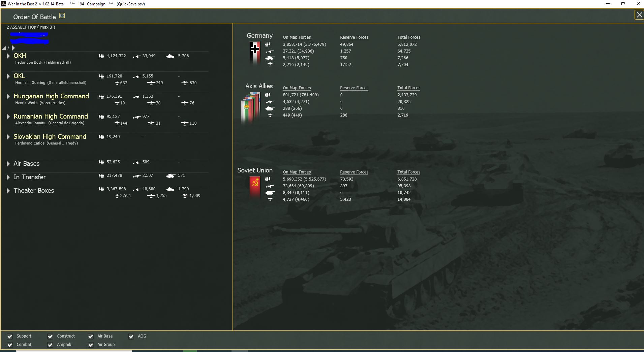
Task: Click Germany Reserve Forces header
Action: [x=354, y=37]
